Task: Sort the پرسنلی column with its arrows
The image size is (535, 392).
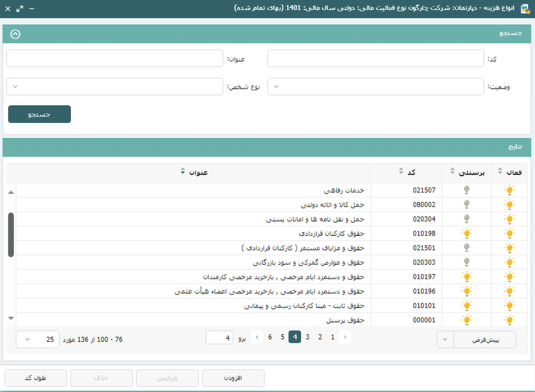Action: [x=452, y=171]
